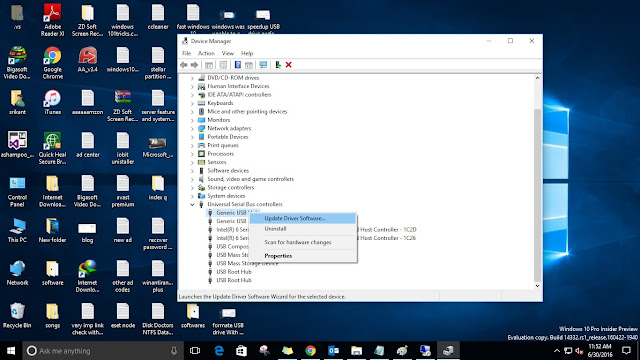Select the Recycle Bin icon
The image size is (640, 360).
(x=17, y=316)
